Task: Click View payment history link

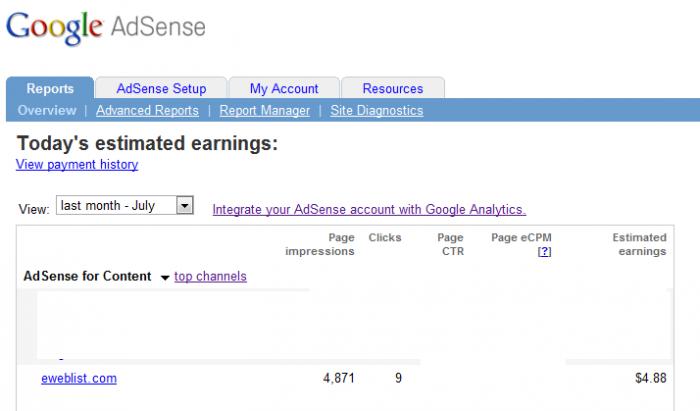Action: pos(77,164)
